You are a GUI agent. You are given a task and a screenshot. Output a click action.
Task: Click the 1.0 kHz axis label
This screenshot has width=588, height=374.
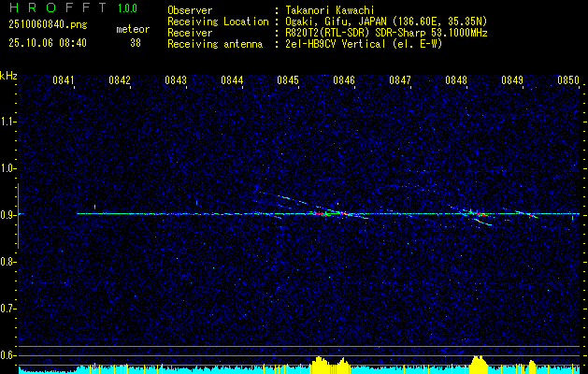pos(8,168)
